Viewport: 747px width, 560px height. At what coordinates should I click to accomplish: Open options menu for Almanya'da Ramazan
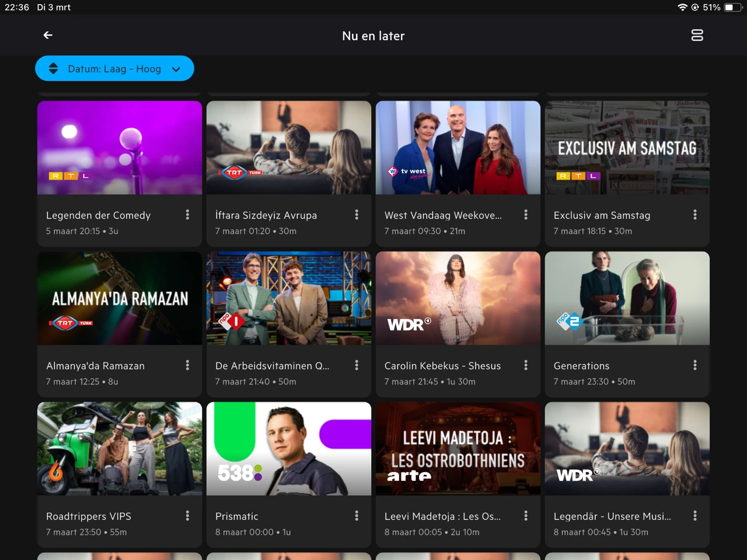[x=187, y=365]
